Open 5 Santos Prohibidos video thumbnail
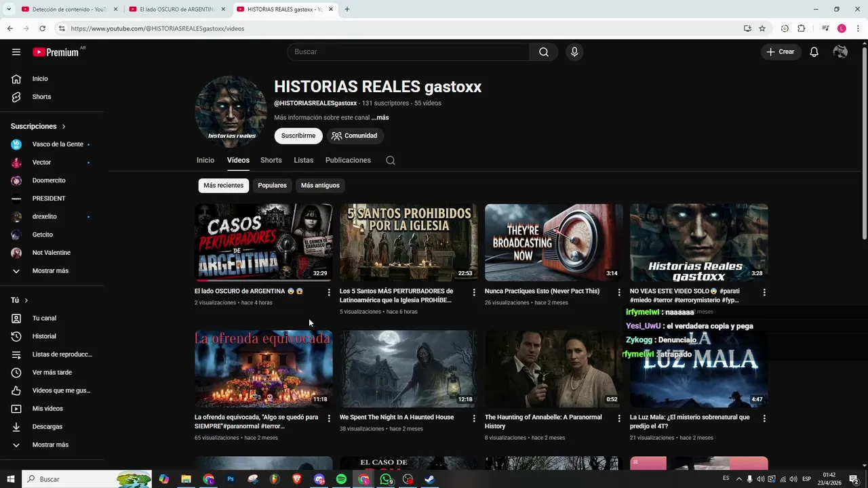Screen dimensions: 868x488 tap(408, 243)
